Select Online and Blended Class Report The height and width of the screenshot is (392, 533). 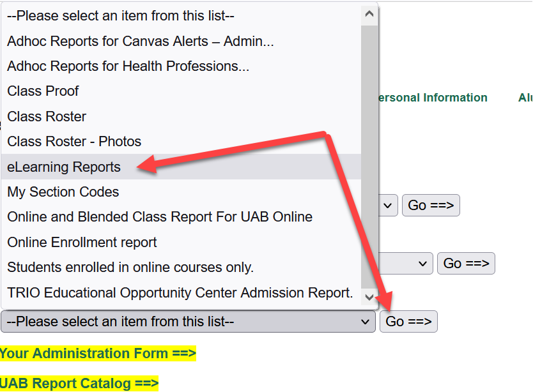tap(160, 217)
